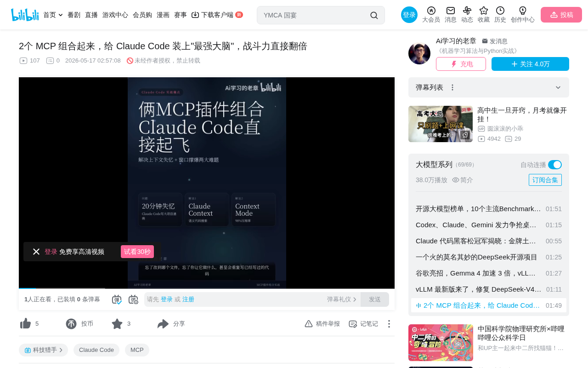
Task: Click the 简介 eye icon
Action: [456, 180]
